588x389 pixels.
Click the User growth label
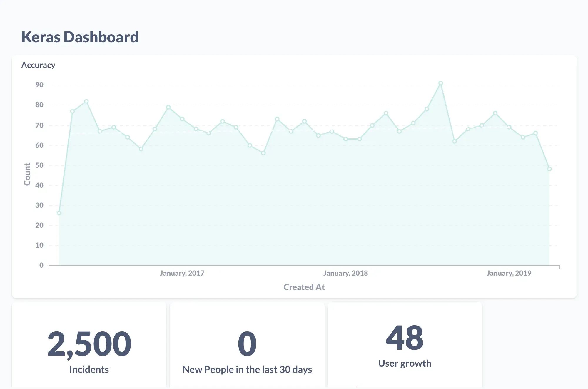(x=405, y=363)
